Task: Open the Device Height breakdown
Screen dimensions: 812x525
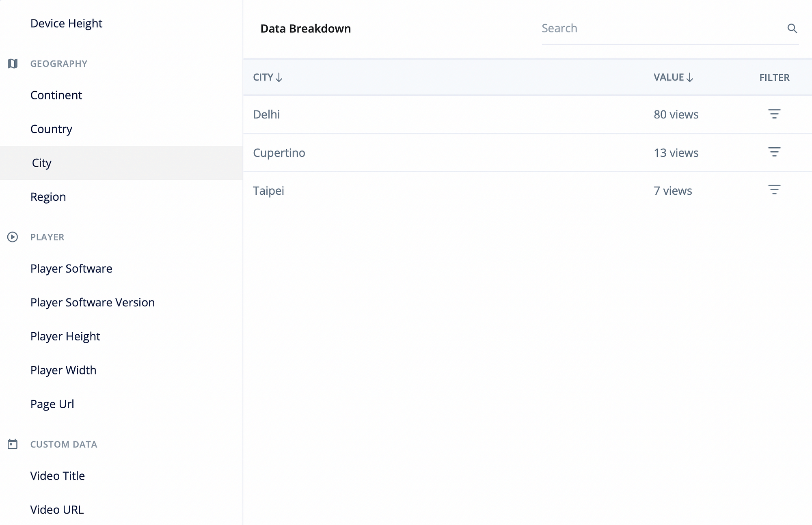Action: coord(66,24)
